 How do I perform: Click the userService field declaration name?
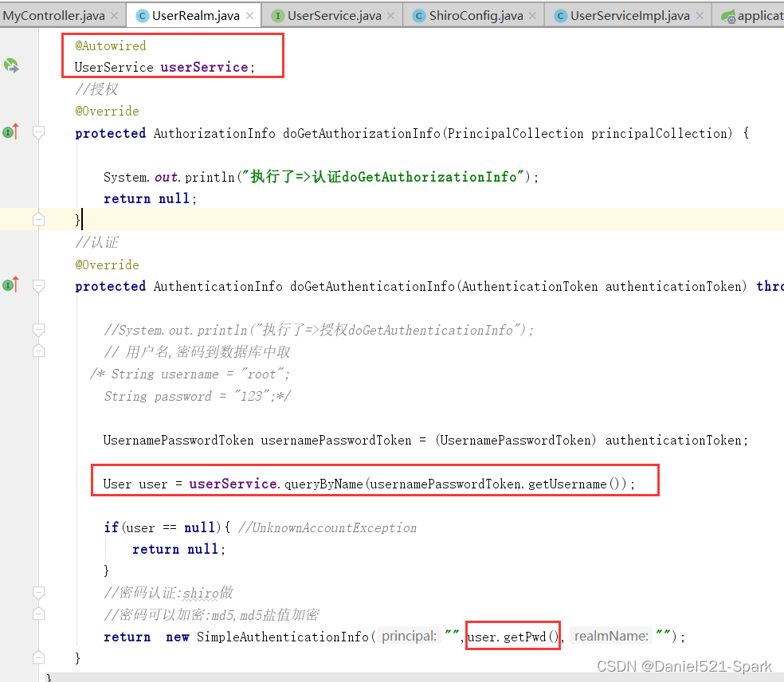coord(204,67)
